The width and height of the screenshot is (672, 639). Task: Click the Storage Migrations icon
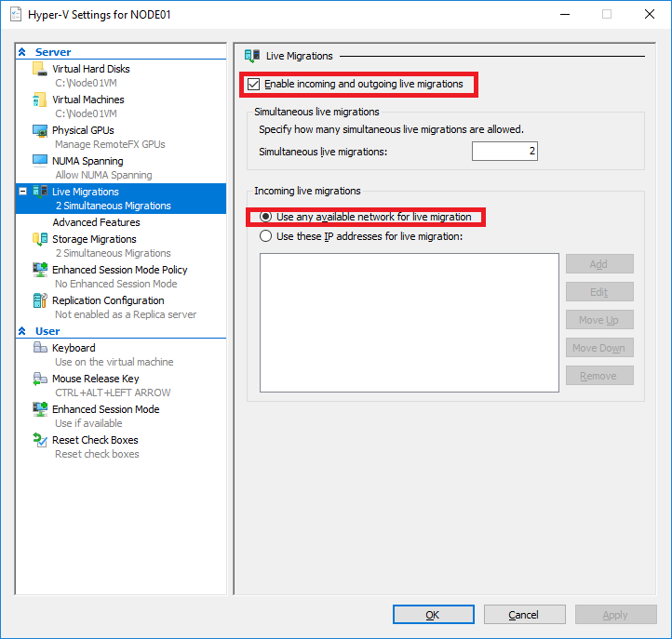point(40,239)
